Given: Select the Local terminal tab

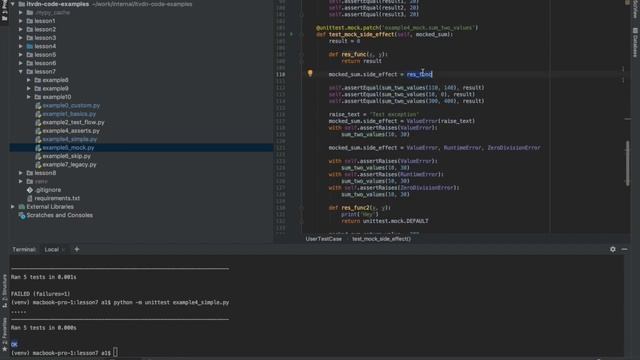Looking at the screenshot, I should click(52, 249).
